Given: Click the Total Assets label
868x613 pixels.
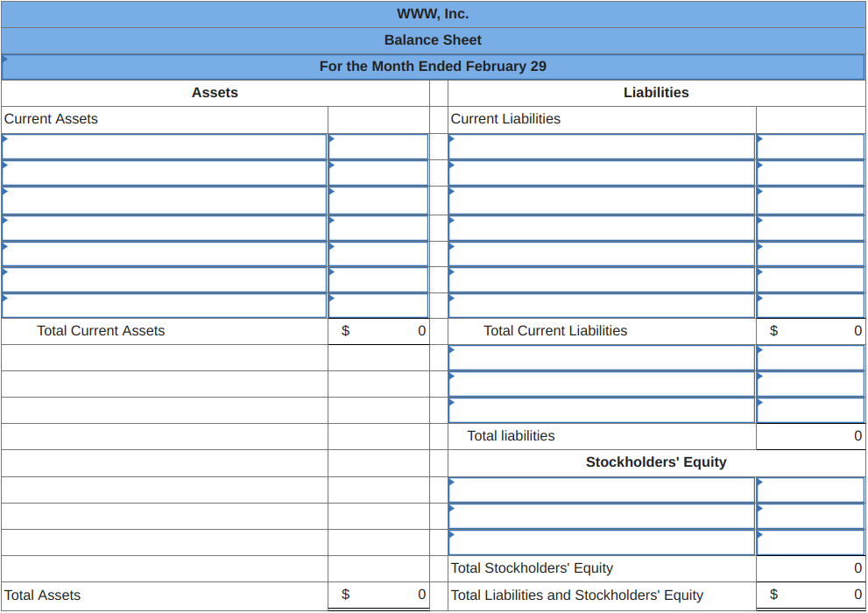Looking at the screenshot, I should point(41,595).
